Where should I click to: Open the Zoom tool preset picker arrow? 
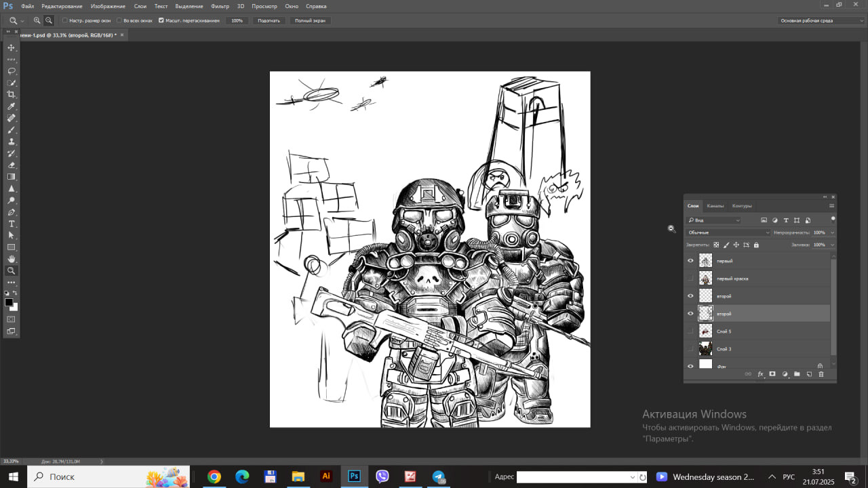pos(22,21)
